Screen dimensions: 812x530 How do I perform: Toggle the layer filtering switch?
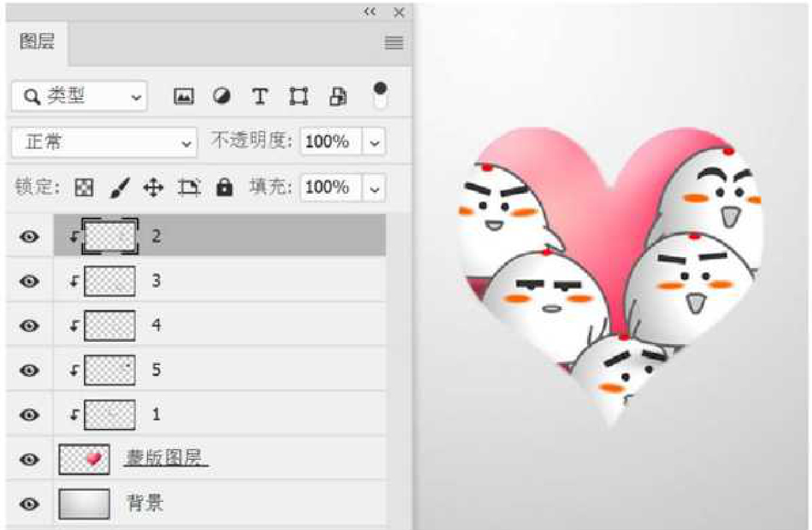pyautogui.click(x=380, y=95)
